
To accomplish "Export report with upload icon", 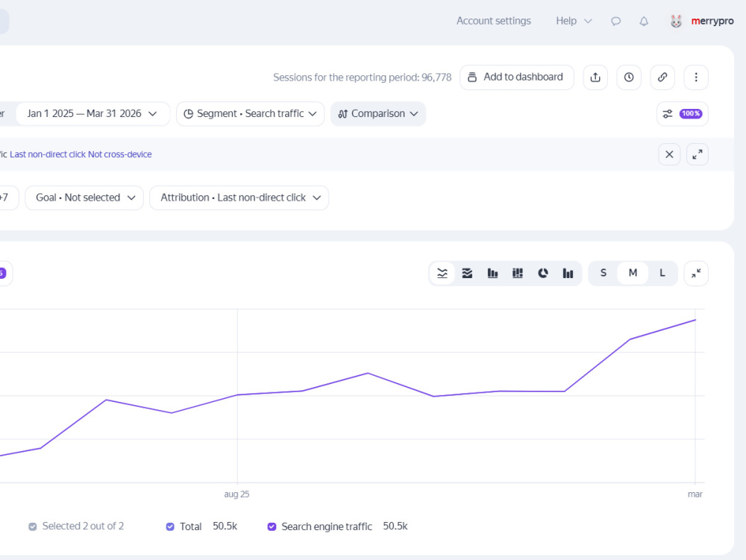I will coord(595,77).
